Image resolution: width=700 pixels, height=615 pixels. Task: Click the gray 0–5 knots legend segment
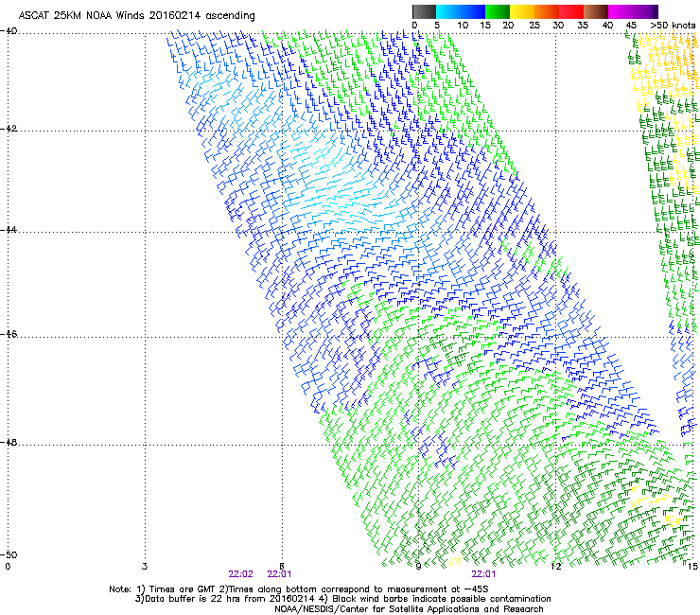click(x=424, y=11)
